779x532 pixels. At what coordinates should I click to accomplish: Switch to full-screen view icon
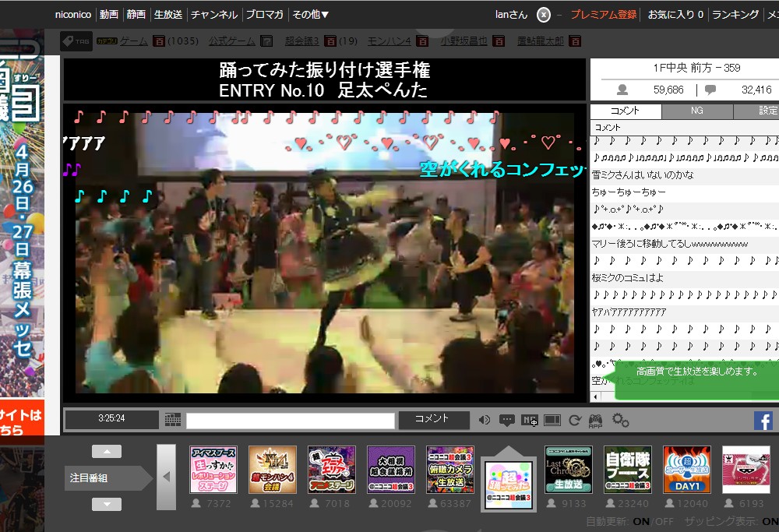(552, 421)
